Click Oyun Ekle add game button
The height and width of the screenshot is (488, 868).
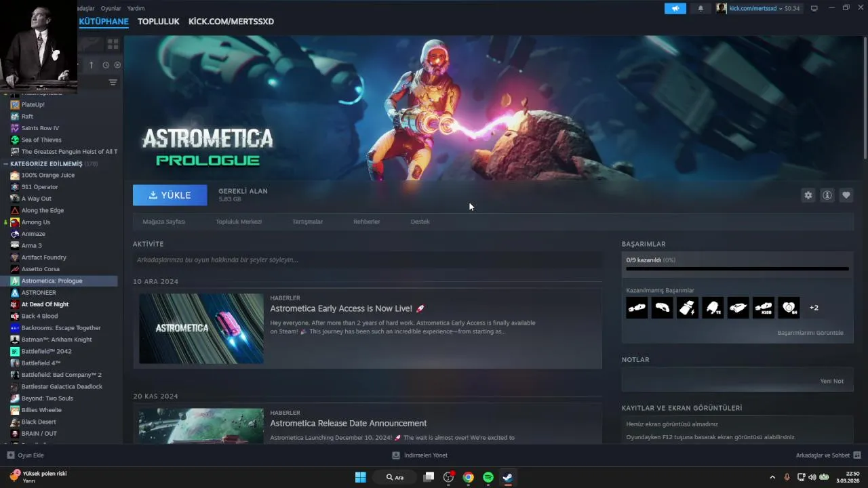(x=26, y=455)
